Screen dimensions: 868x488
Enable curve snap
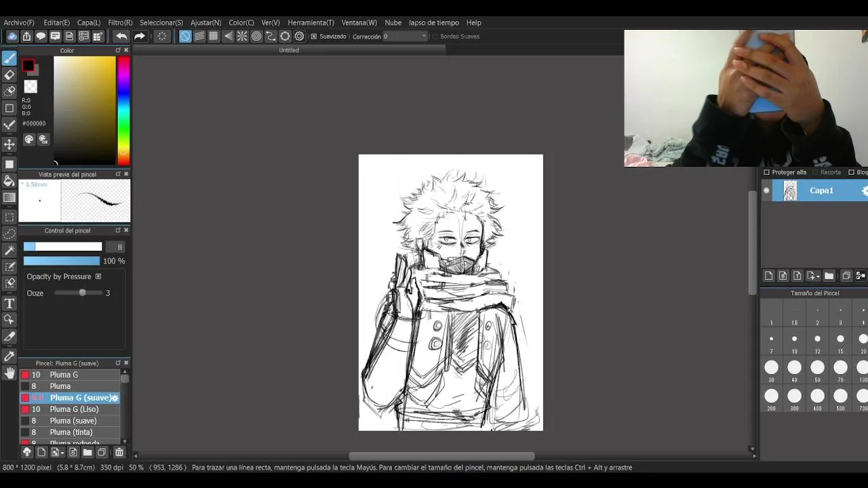[x=271, y=37]
